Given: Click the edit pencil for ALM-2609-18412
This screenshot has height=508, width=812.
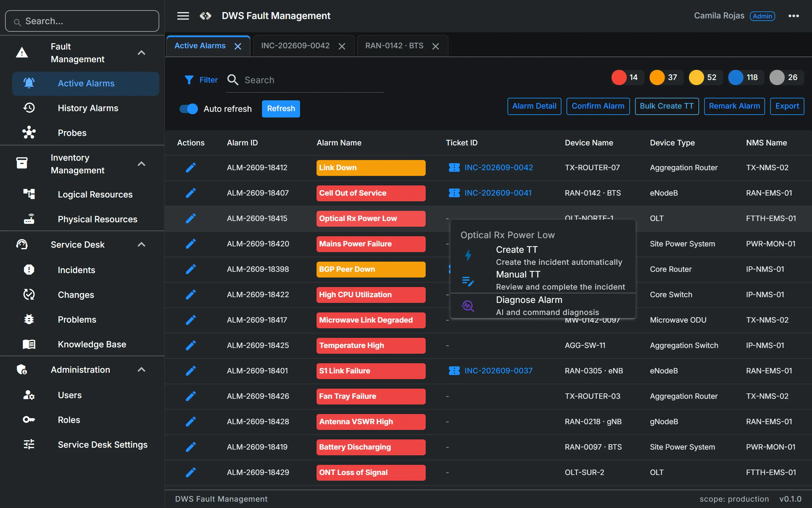Looking at the screenshot, I should [x=191, y=168].
